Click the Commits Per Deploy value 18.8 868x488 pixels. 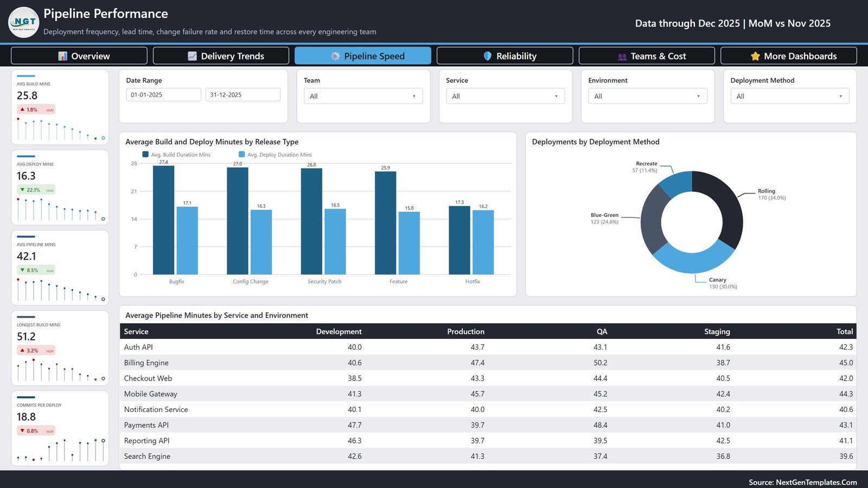click(26, 416)
